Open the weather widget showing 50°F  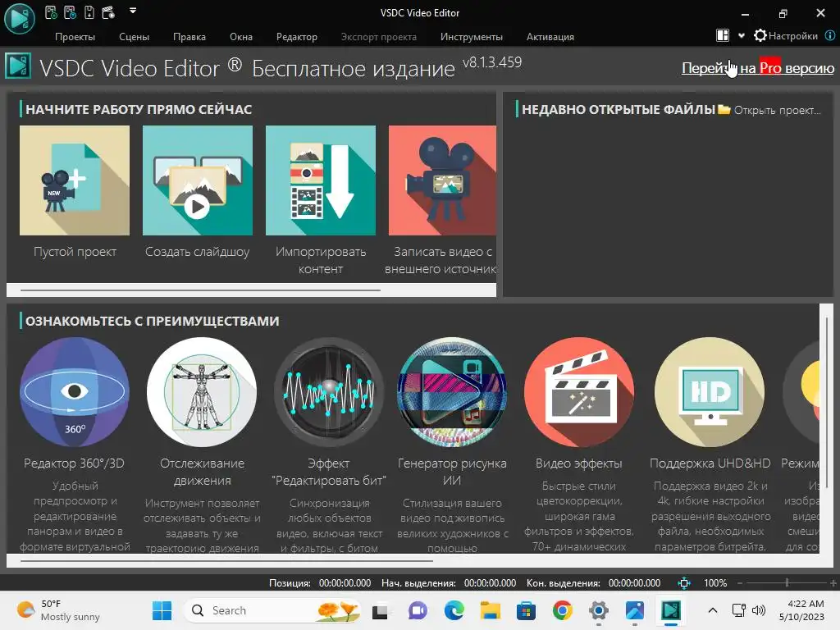coord(58,610)
